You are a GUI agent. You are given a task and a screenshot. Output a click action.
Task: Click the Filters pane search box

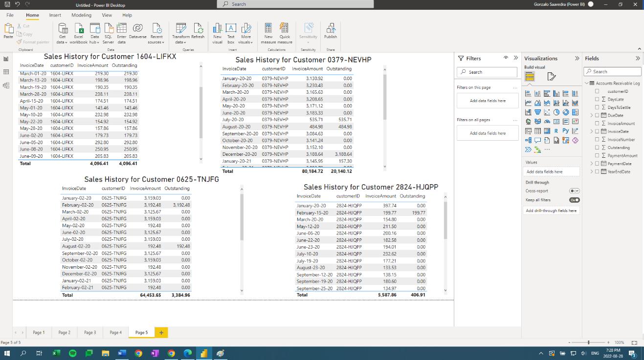tap(487, 72)
